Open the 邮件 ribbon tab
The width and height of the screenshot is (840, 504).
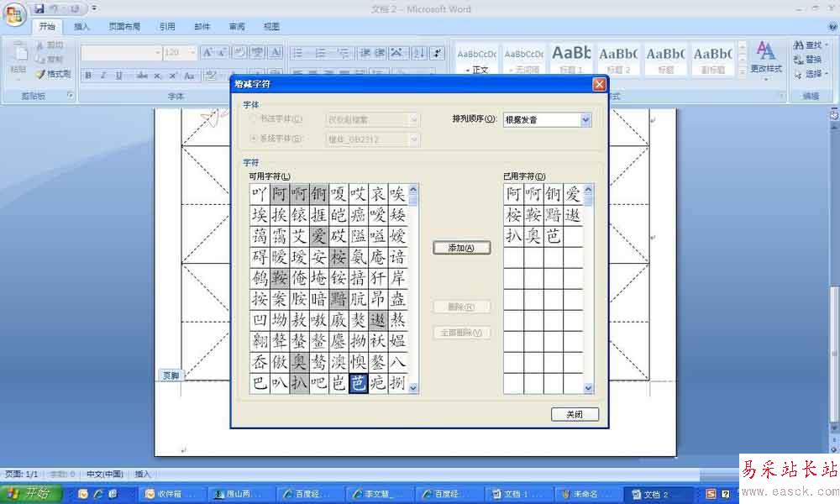[202, 26]
